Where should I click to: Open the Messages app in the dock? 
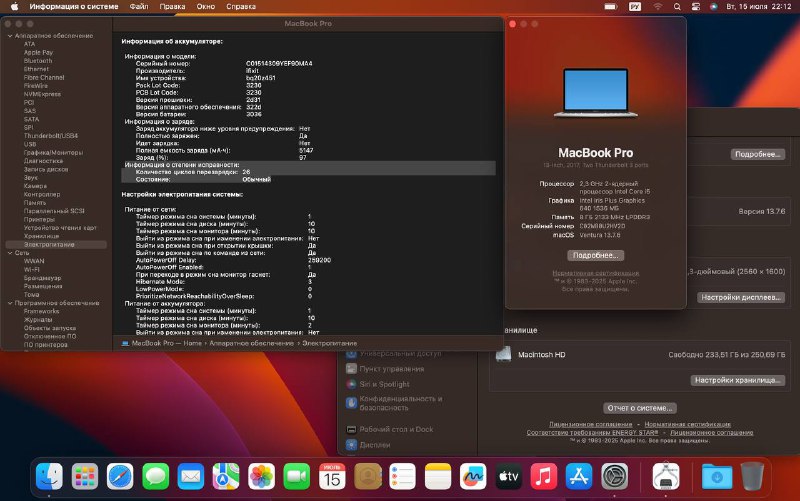pyautogui.click(x=156, y=476)
